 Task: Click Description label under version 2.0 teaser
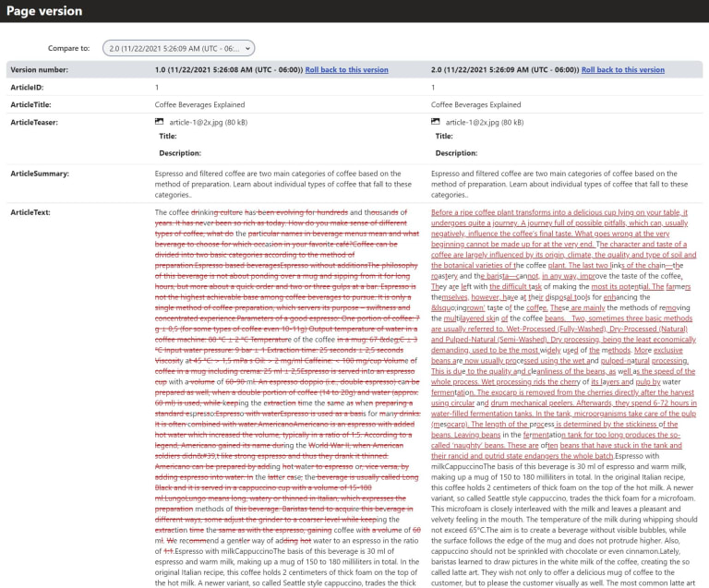point(456,153)
